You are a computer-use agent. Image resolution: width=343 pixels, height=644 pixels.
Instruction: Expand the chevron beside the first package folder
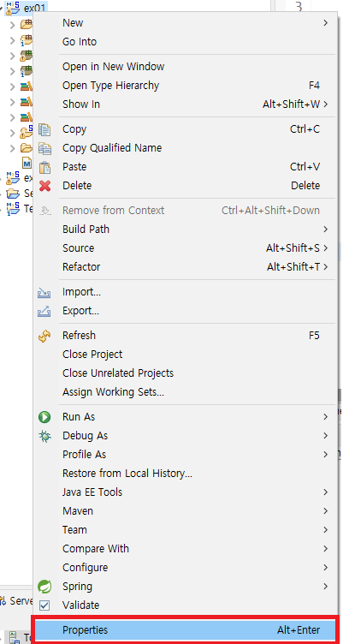tap(13, 25)
